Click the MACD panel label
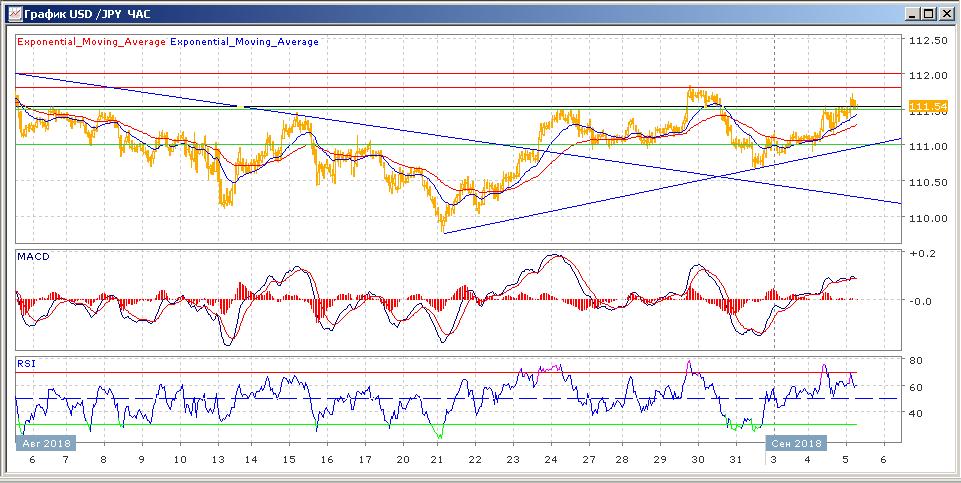961x483 pixels. 34,257
